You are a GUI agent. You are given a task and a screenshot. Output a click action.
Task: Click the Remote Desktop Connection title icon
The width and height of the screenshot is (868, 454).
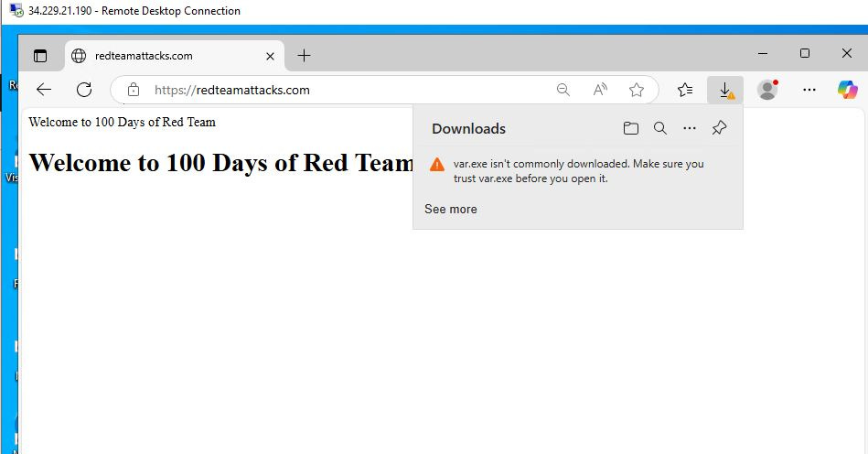pos(16,10)
